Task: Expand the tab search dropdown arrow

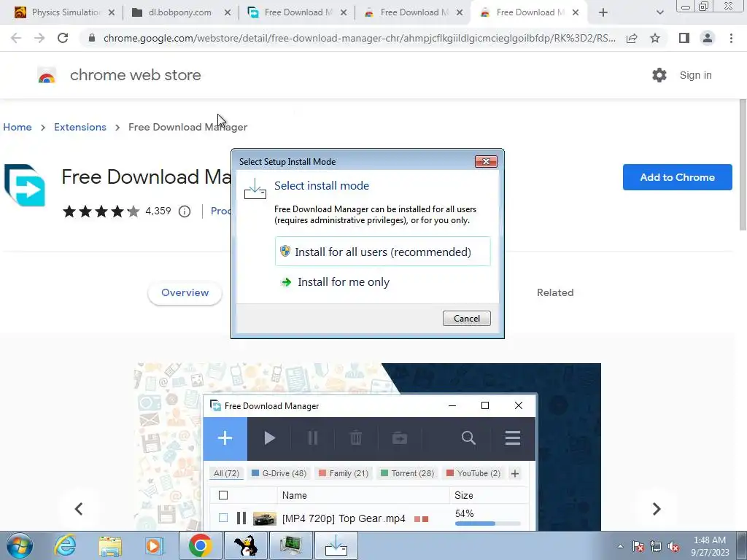Action: pos(659,13)
